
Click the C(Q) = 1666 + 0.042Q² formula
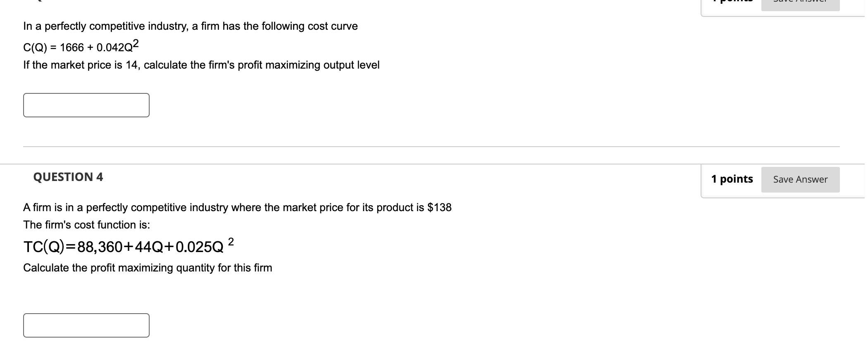(x=81, y=46)
